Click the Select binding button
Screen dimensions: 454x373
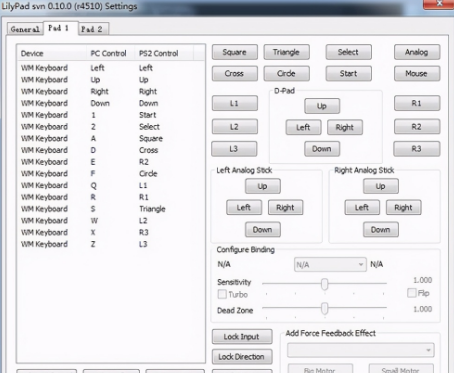point(349,52)
